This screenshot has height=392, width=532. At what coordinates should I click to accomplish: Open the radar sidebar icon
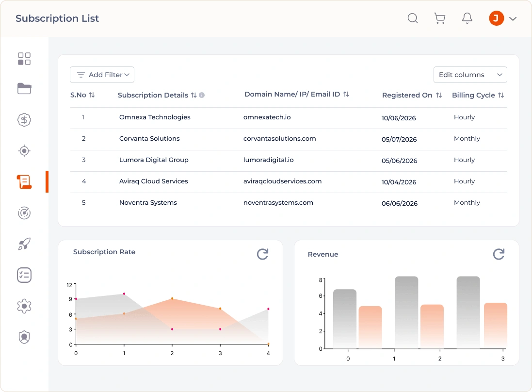coord(24,213)
